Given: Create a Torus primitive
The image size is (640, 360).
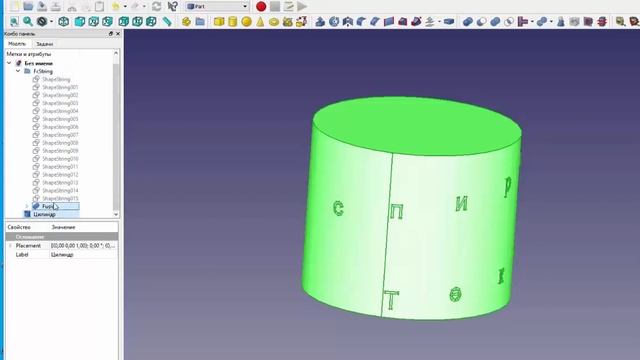Looking at the screenshot, I should pos(274,21).
